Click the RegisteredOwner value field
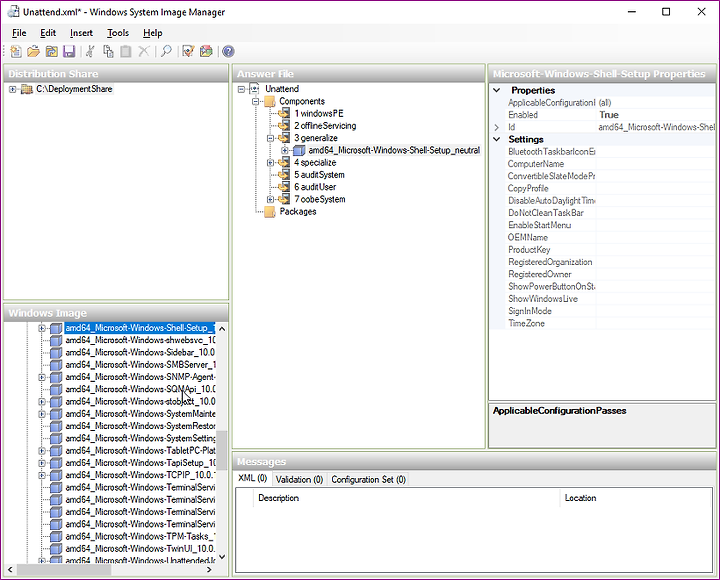The height and width of the screenshot is (580, 720). coord(655,275)
